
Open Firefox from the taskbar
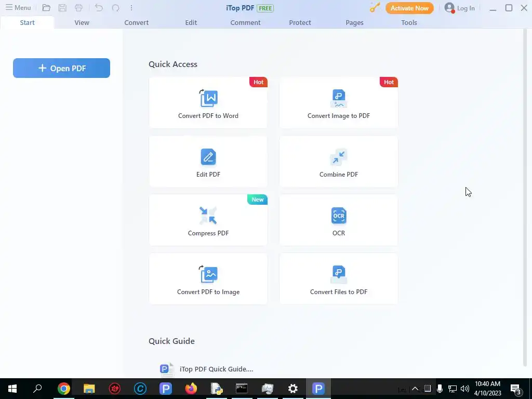[191, 389]
